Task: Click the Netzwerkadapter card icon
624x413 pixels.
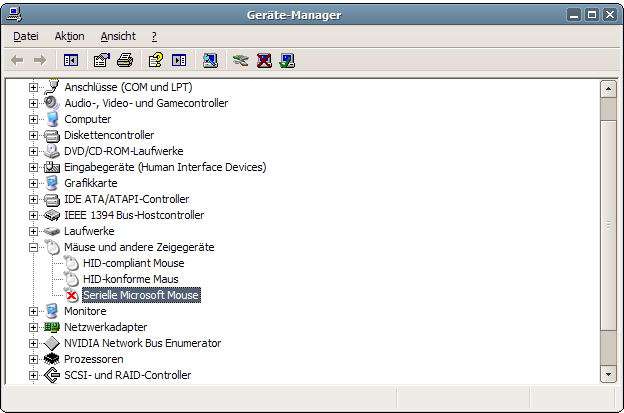Action: [52, 327]
